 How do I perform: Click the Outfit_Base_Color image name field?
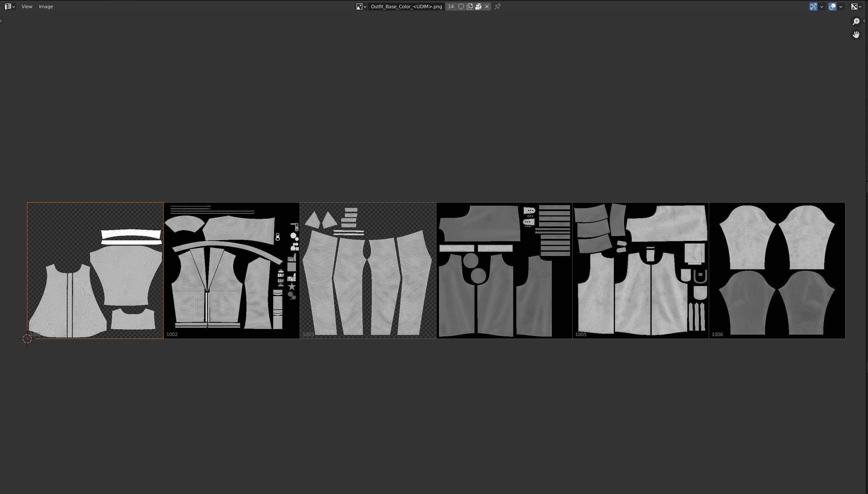pyautogui.click(x=406, y=7)
